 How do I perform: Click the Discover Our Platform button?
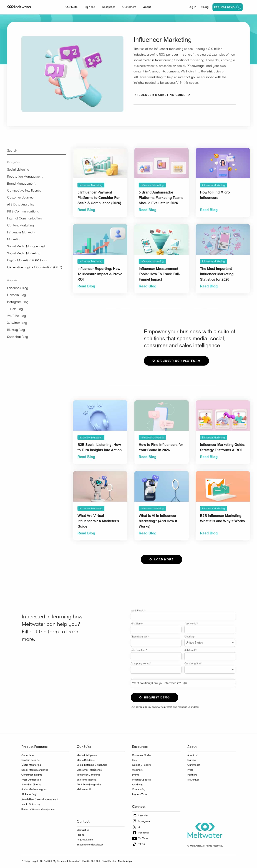point(176,361)
